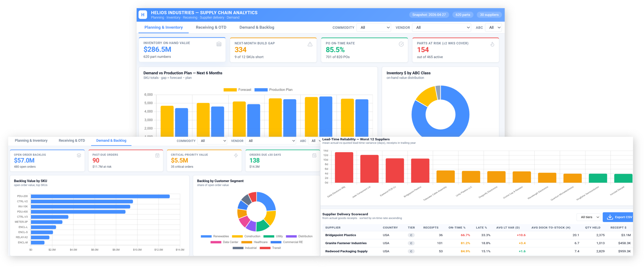Click the $5.5M critical-priority value

coord(179,160)
